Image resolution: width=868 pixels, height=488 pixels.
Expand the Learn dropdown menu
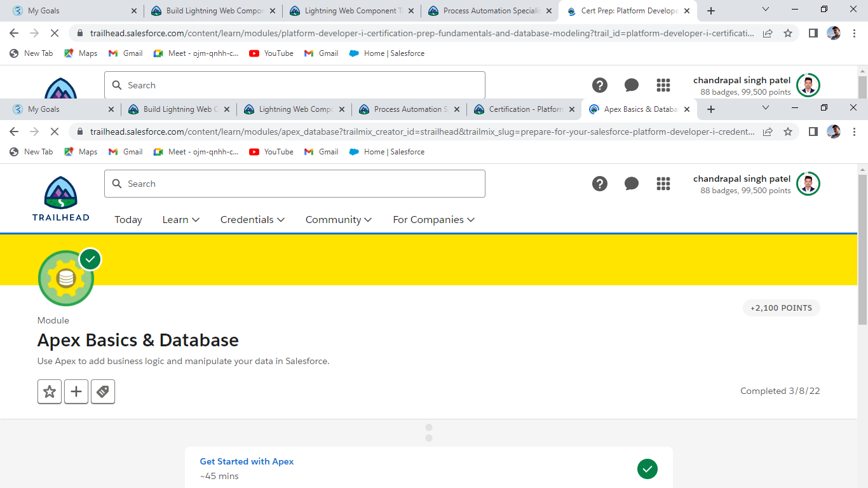[181, 219]
